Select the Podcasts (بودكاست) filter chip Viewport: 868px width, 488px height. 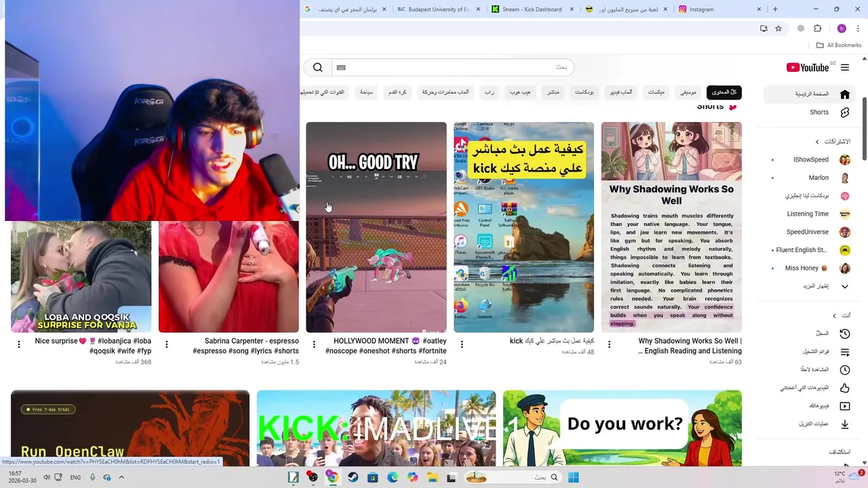(x=585, y=92)
